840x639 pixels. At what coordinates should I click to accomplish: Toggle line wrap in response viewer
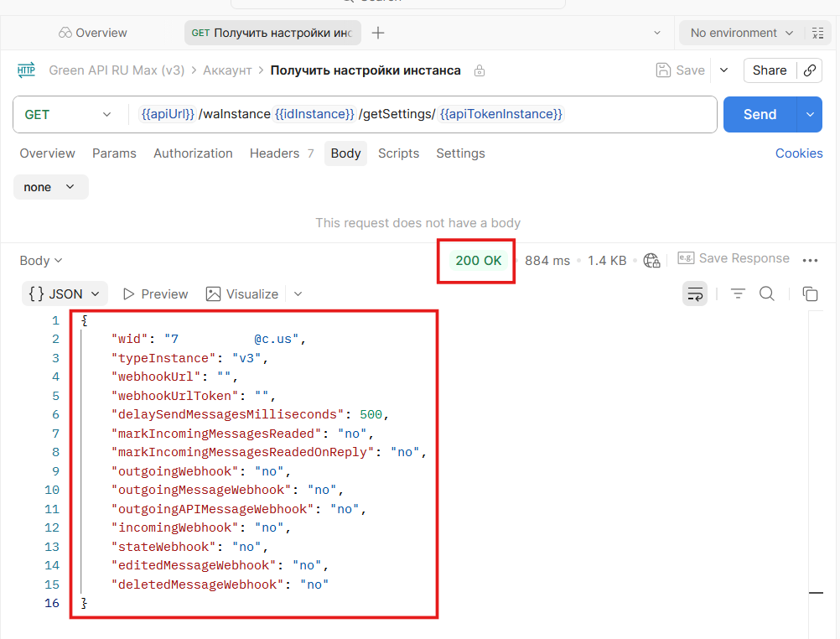point(695,294)
